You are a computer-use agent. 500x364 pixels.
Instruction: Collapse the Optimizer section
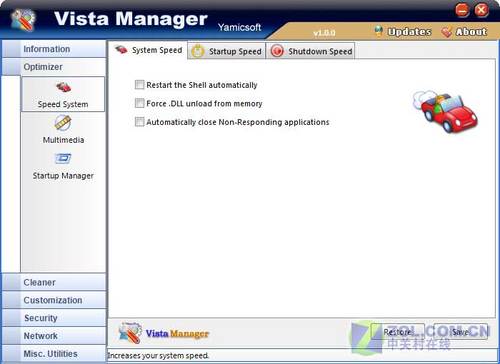coord(54,67)
